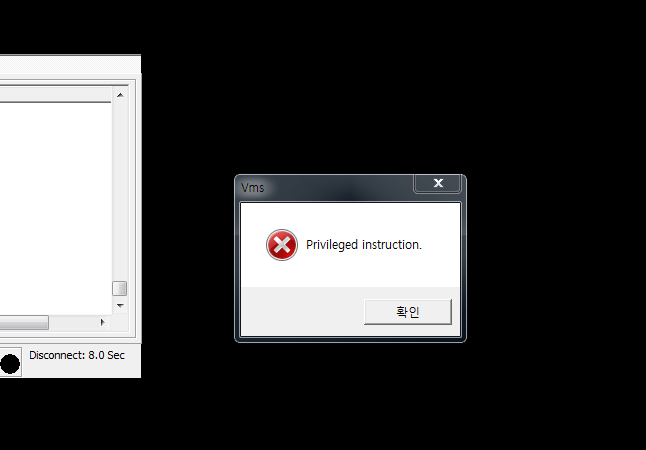Close the Vms dialog with X

pos(437,183)
